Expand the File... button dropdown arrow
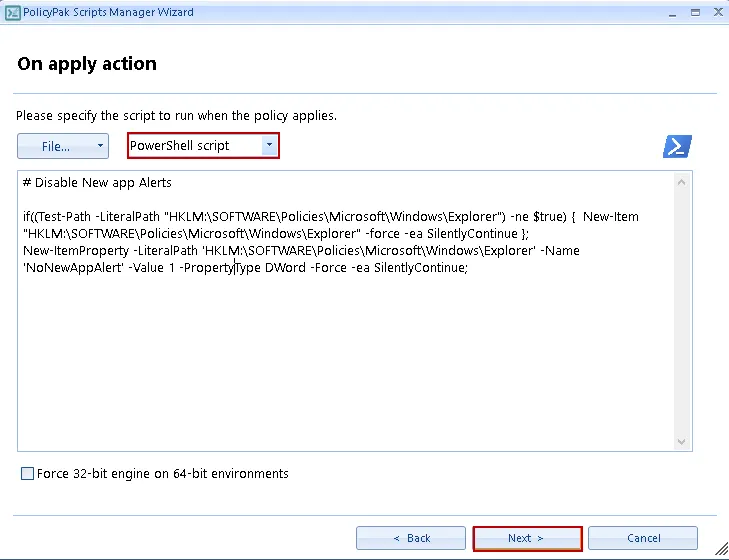Viewport: 729px width, 560px height. point(100,146)
